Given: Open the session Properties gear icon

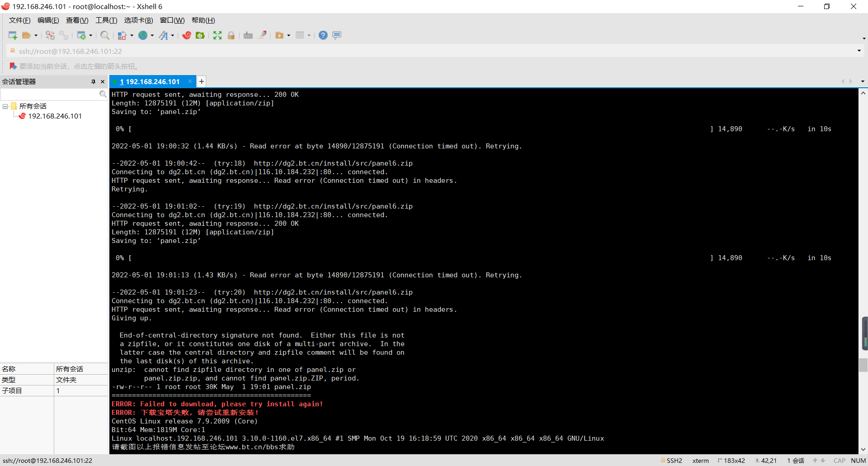Looking at the screenshot, I should pos(82,35).
